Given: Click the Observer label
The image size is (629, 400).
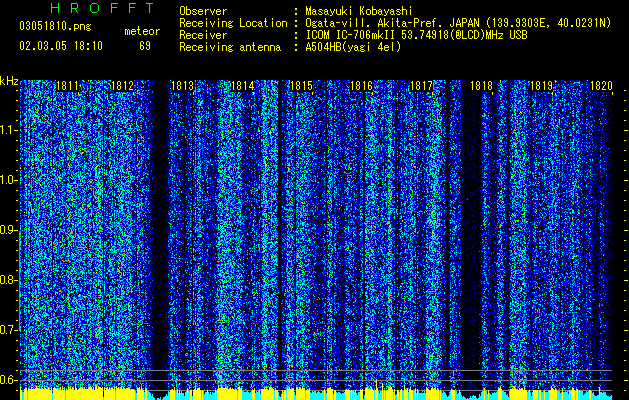Looking at the screenshot, I should point(203,11).
